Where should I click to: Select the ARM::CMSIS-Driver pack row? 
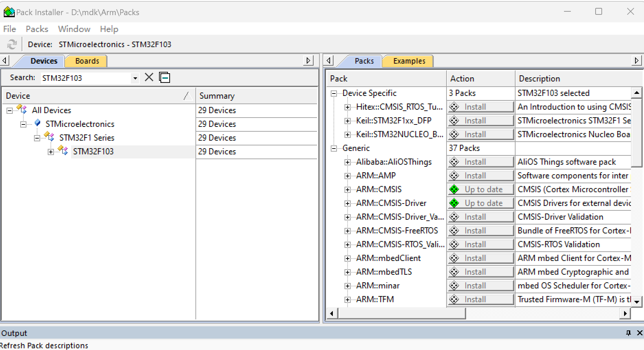pyautogui.click(x=391, y=203)
